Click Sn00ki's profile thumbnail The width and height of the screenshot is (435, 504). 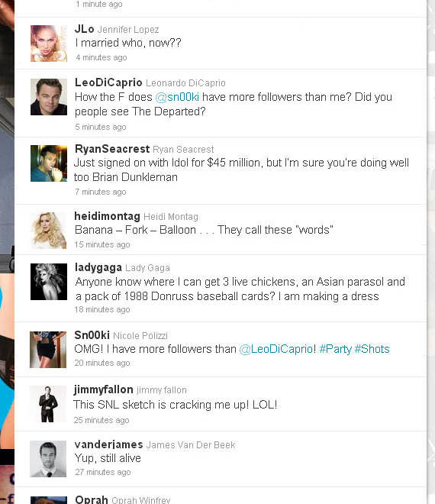[48, 350]
